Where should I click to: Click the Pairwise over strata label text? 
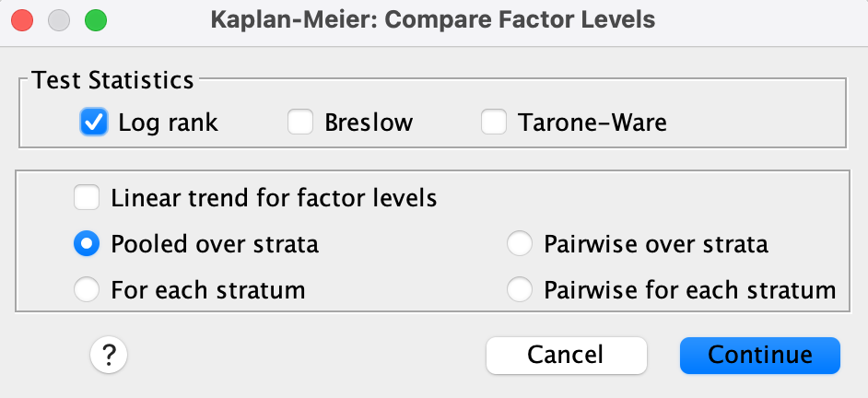656,244
